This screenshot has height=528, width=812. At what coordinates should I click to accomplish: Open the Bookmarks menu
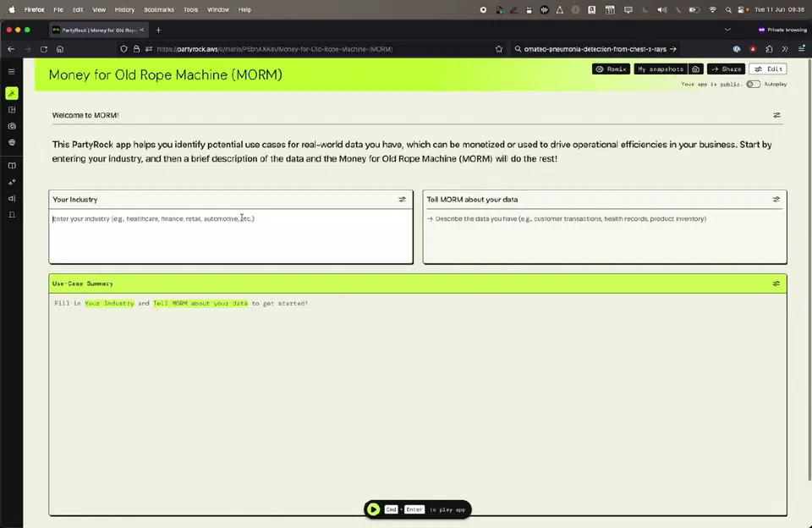[x=159, y=10]
